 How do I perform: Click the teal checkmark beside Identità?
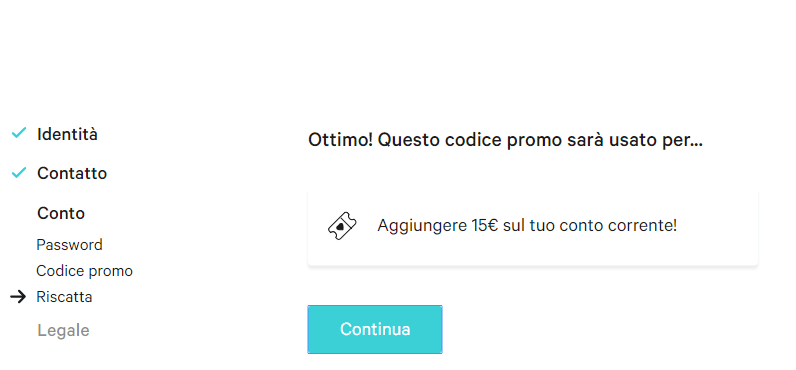click(x=19, y=133)
